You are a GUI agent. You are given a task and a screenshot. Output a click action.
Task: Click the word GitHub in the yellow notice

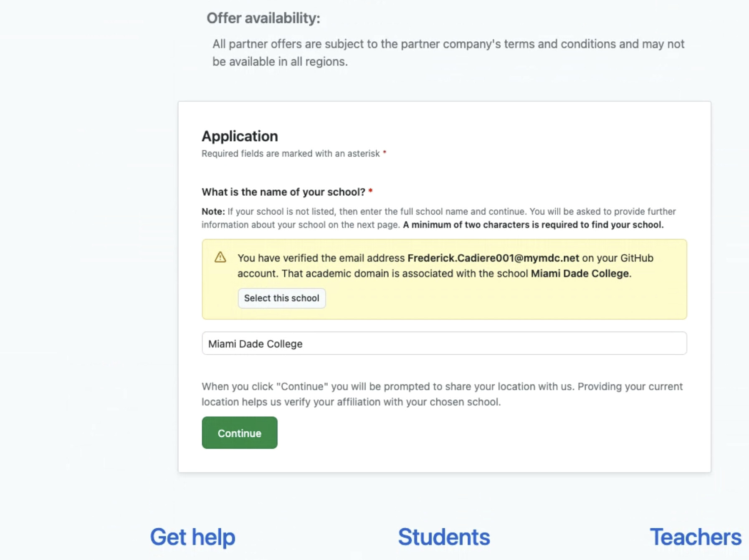click(x=637, y=258)
